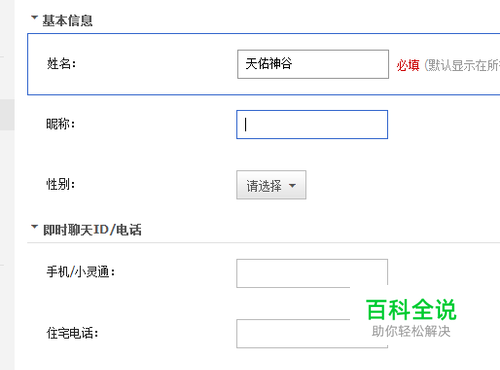
Task: Click the gray 默认显示在所 hint text
Action: [462, 65]
